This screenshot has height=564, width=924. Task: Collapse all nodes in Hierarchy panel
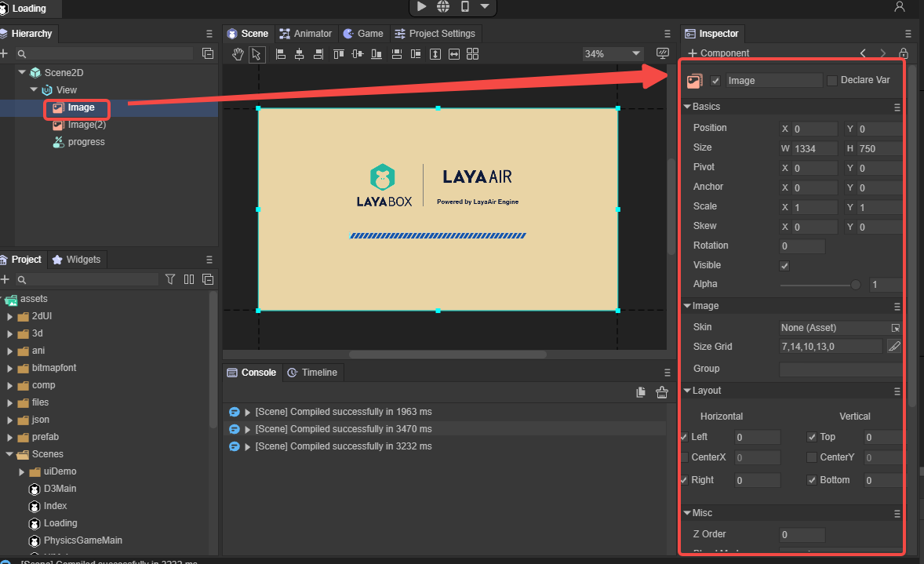pos(208,53)
